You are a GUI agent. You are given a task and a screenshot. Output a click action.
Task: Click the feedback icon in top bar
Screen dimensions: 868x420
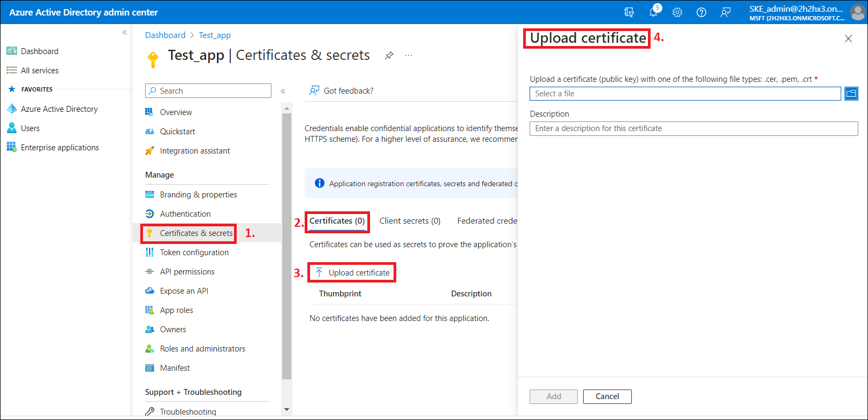click(x=726, y=12)
